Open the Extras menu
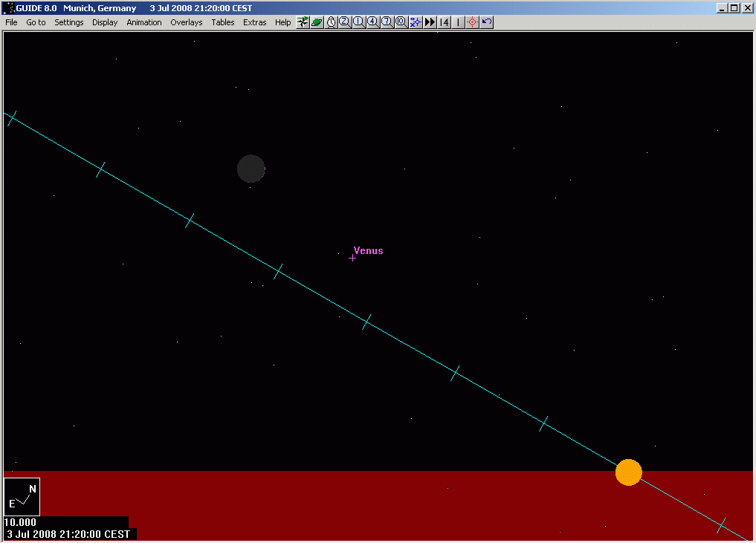The height and width of the screenshot is (543, 756). click(254, 22)
